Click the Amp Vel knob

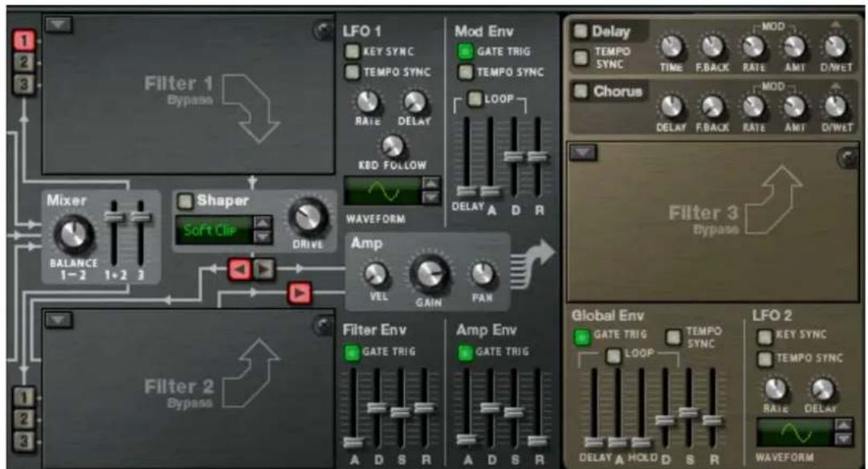(x=376, y=274)
